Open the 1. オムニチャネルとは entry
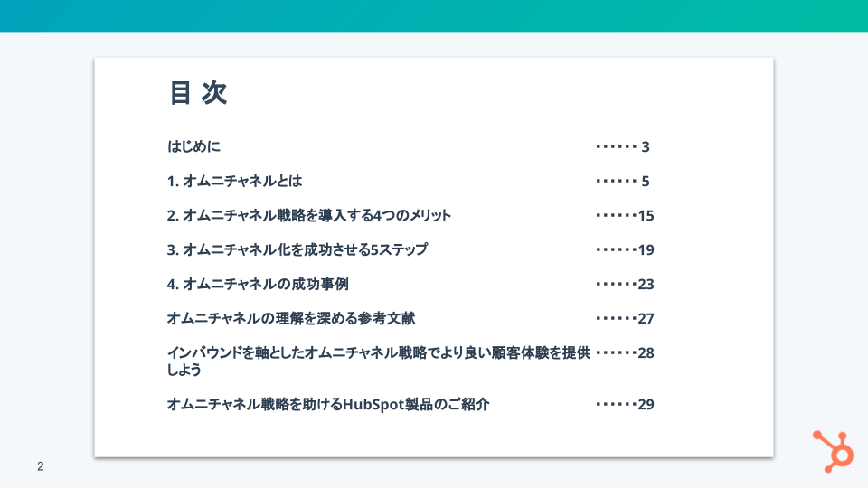Image resolution: width=868 pixels, height=488 pixels. point(234,181)
